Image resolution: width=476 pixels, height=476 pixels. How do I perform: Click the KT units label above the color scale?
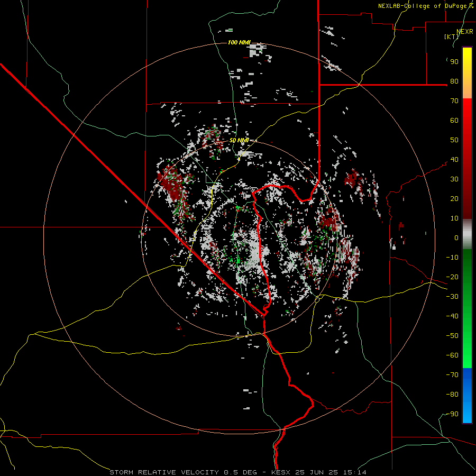click(x=452, y=36)
